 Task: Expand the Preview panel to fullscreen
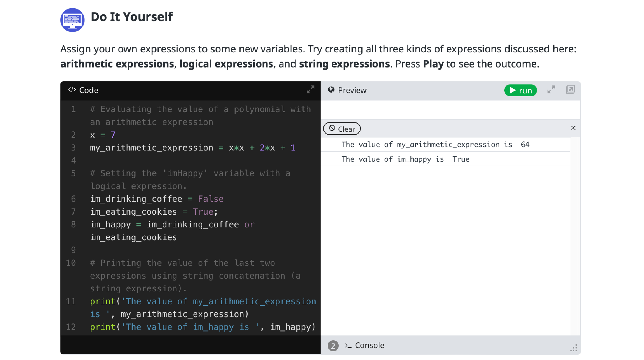(551, 89)
